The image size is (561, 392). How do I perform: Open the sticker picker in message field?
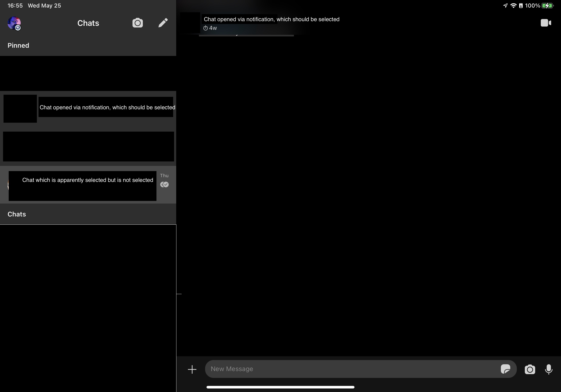point(505,369)
